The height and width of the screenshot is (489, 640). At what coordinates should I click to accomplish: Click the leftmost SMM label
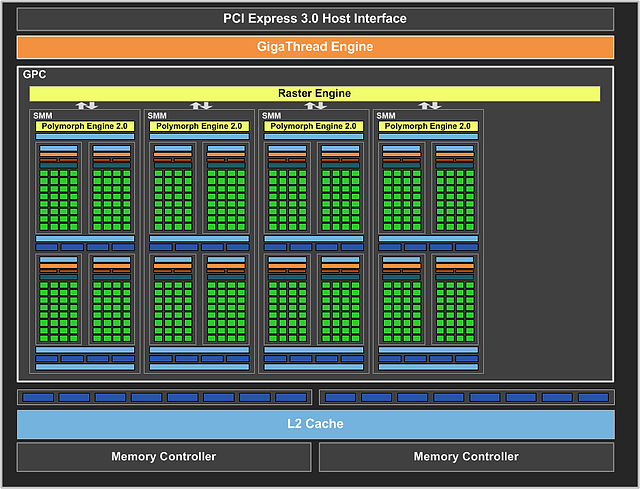42,116
